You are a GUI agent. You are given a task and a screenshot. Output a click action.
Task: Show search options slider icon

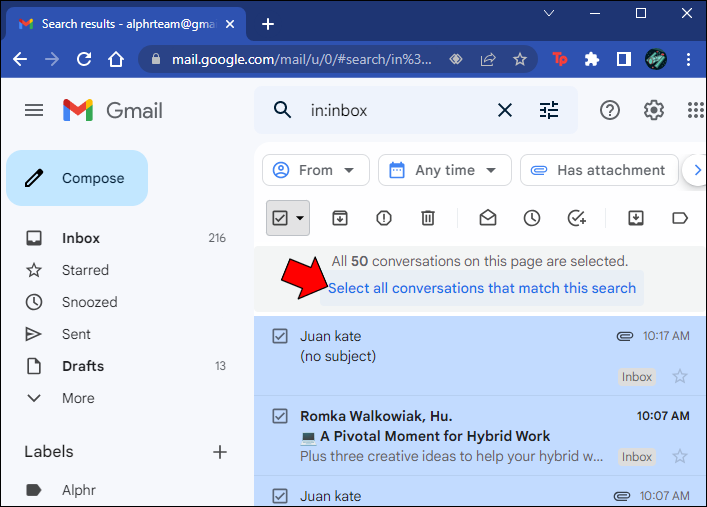pyautogui.click(x=549, y=110)
